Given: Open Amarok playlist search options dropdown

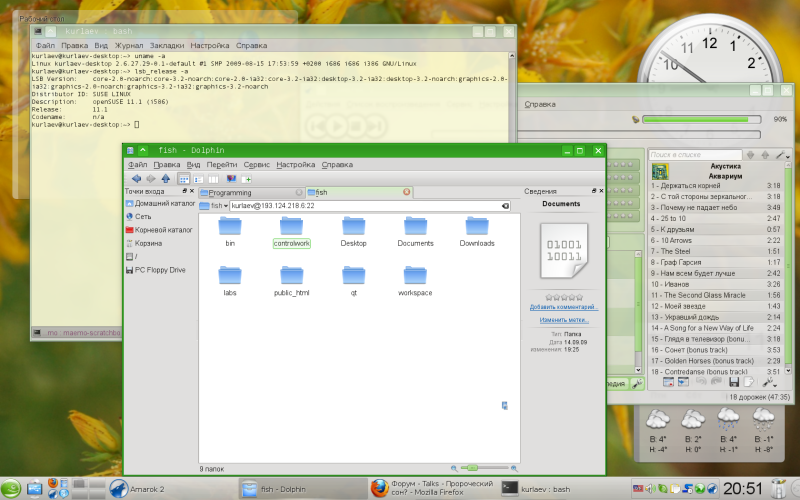Looking at the screenshot, I should pyautogui.click(x=783, y=155).
